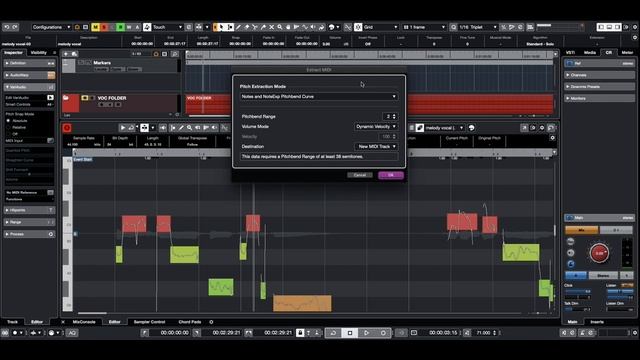640x360 pixels.
Task: Click the red VOC FOLDER track icon
Action: 71,103
